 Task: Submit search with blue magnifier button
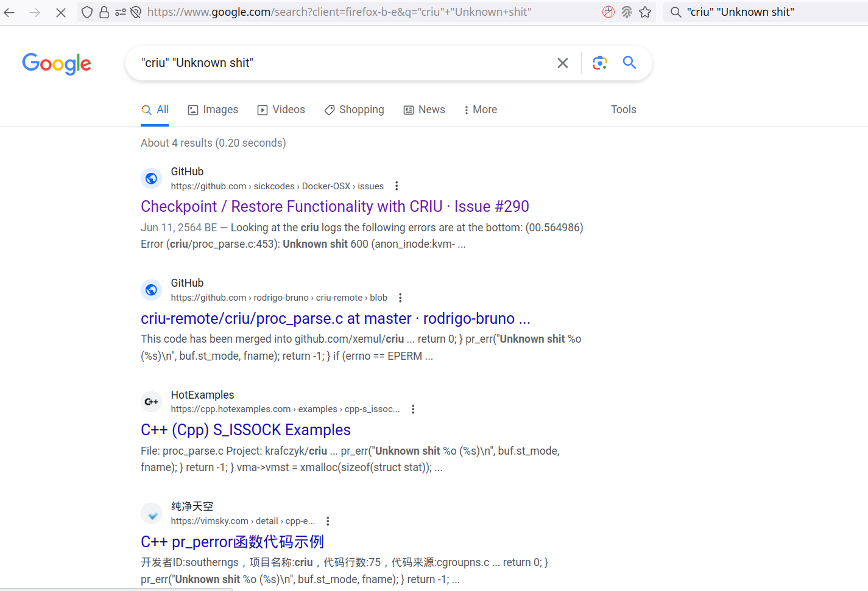(629, 63)
